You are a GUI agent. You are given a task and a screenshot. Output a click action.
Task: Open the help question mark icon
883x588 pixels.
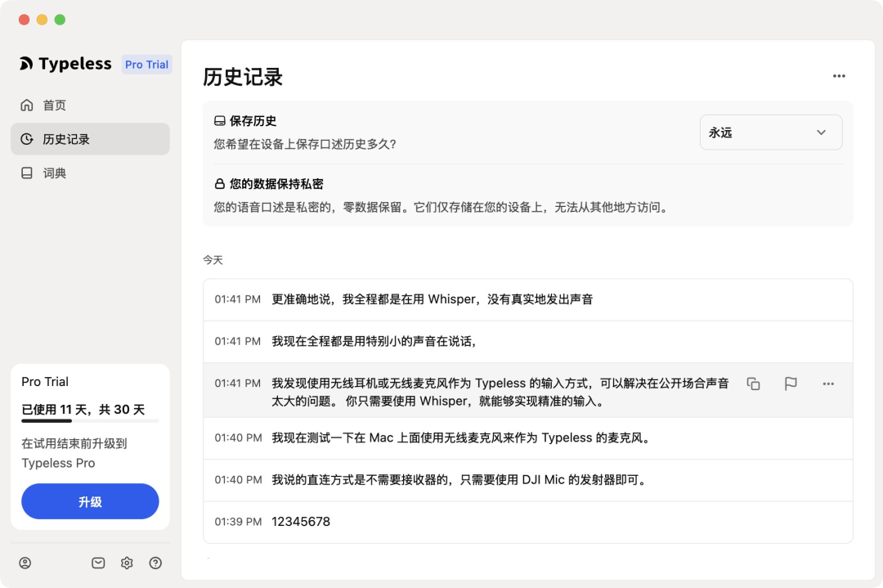click(155, 563)
